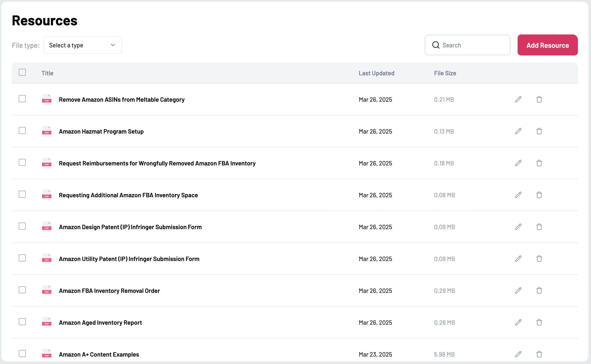
Task: Click the edit pencil for Amazon A+ Content Examples
Action: point(518,354)
